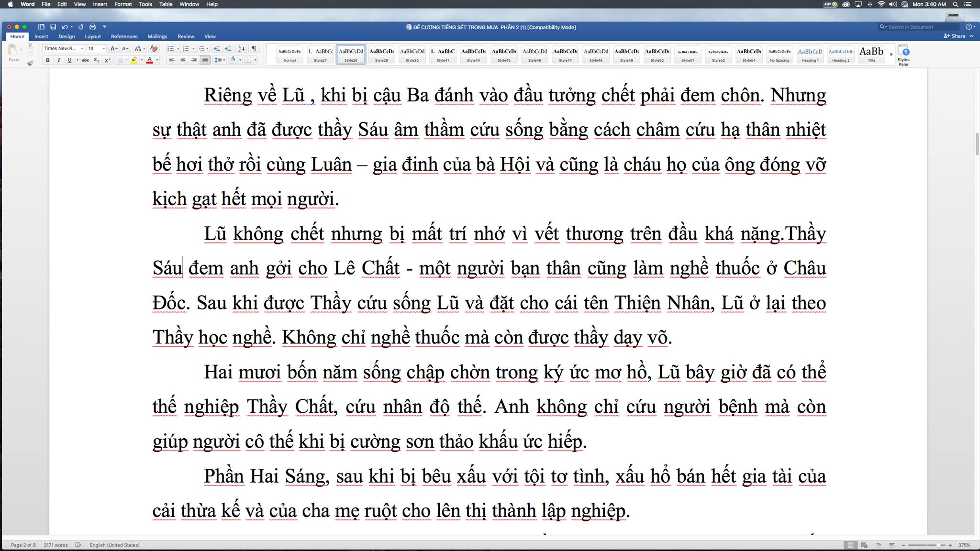
Task: Open the Layout tab
Action: [93, 36]
